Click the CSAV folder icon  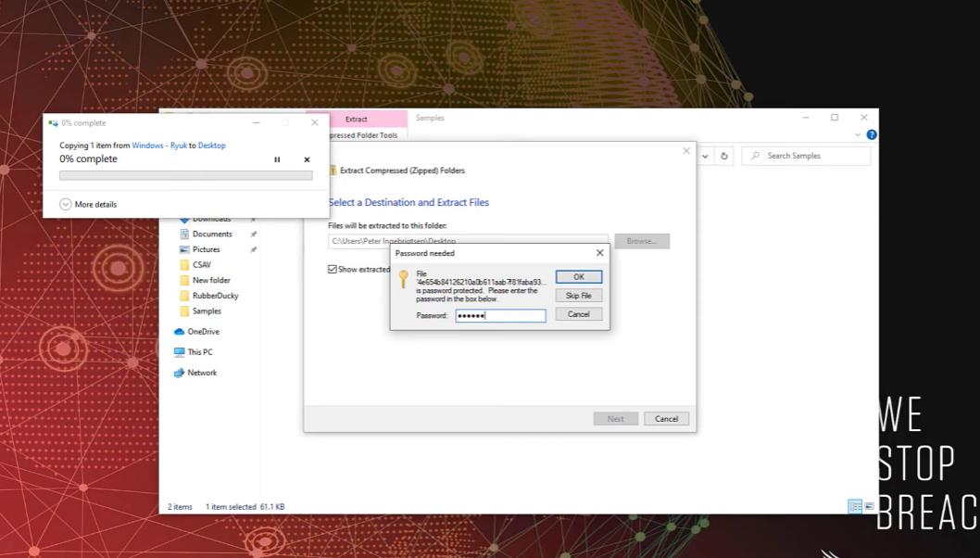tap(184, 264)
